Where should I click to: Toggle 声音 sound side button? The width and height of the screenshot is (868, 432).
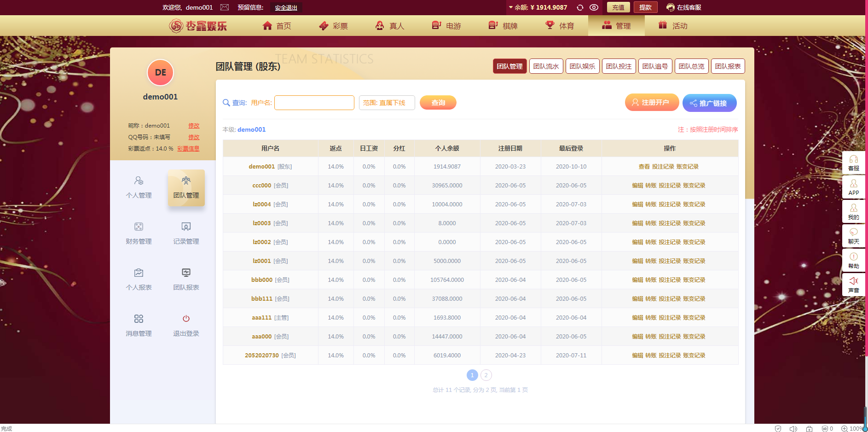pyautogui.click(x=854, y=285)
